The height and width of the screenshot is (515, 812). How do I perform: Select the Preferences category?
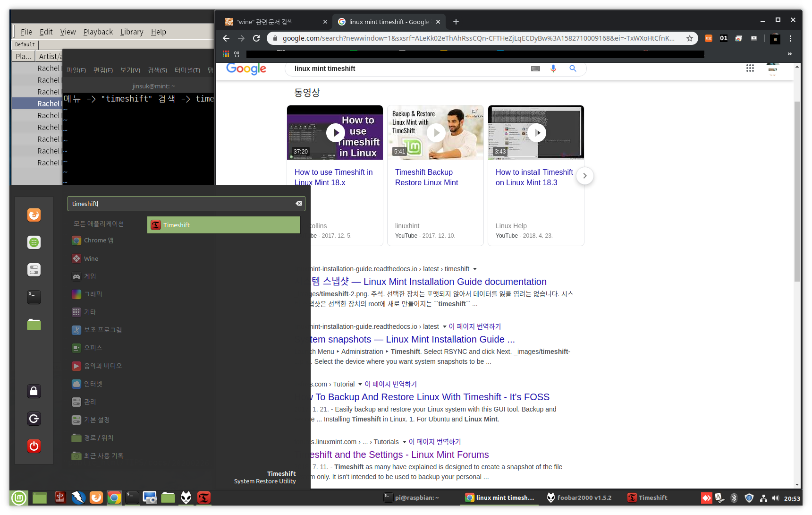(91, 420)
